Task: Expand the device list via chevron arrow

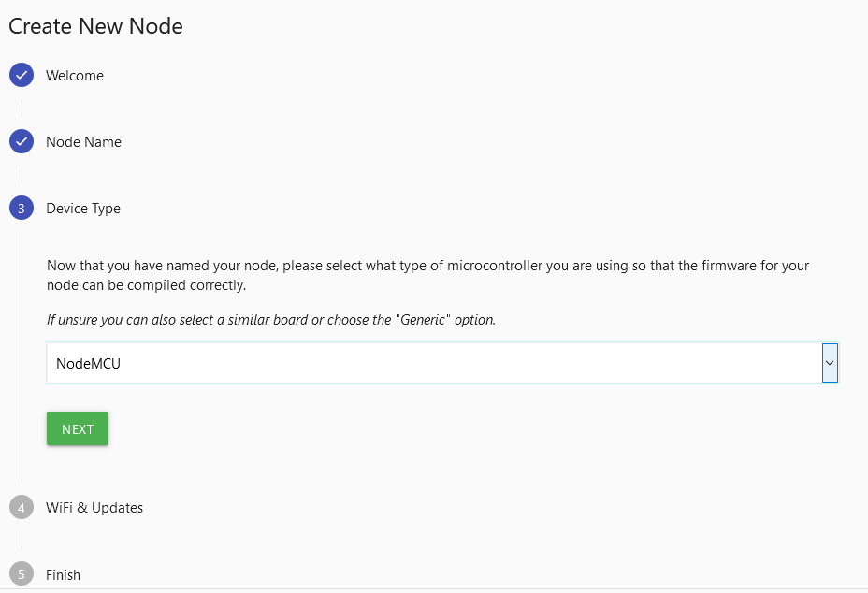Action: coord(830,363)
